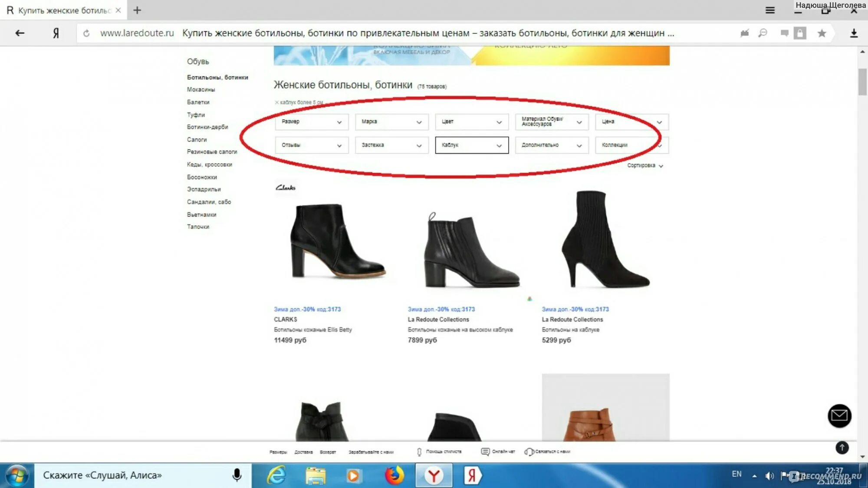
Task: Select Сапоги category
Action: [197, 140]
